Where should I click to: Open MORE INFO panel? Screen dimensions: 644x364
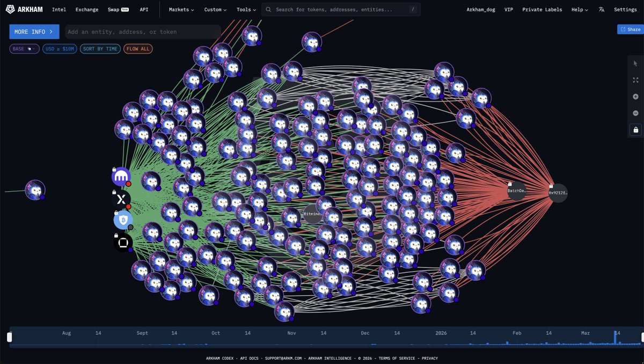click(x=34, y=32)
